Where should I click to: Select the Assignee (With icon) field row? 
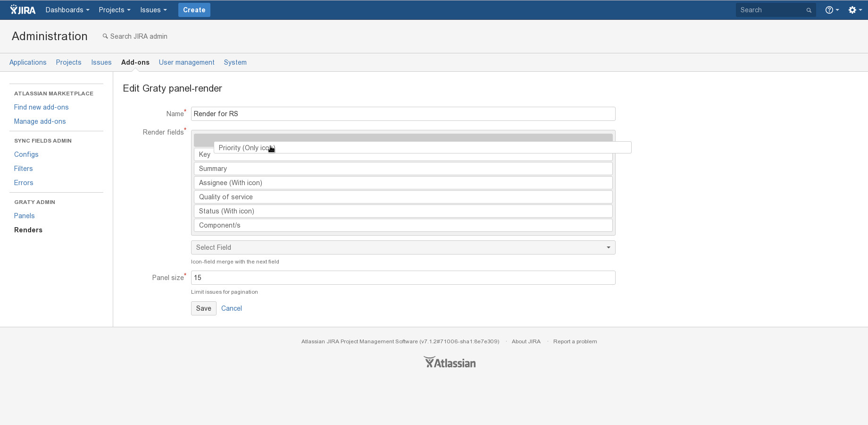403,183
